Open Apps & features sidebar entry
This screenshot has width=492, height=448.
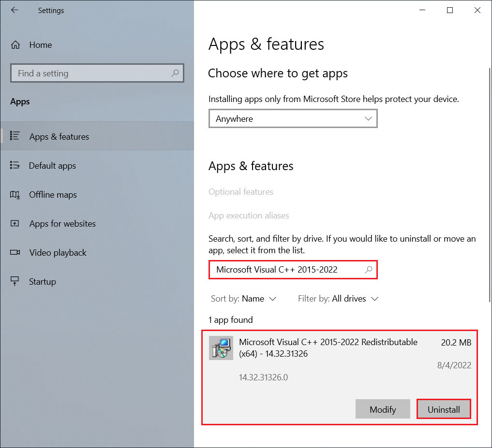(x=97, y=136)
